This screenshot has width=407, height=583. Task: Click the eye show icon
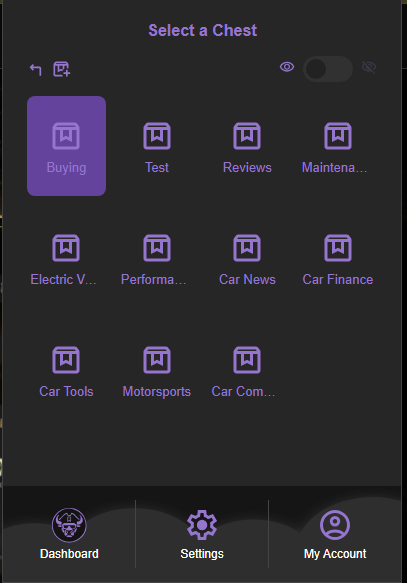[x=287, y=67]
